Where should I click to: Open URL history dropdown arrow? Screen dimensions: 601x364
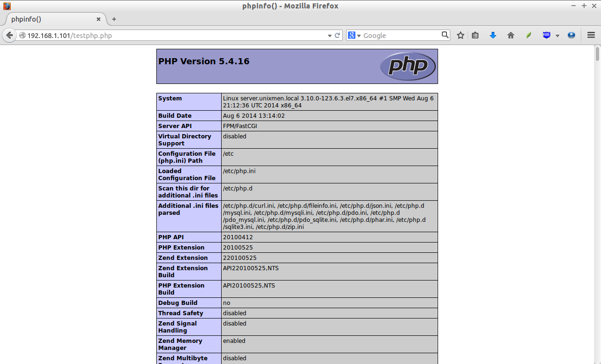coord(330,36)
